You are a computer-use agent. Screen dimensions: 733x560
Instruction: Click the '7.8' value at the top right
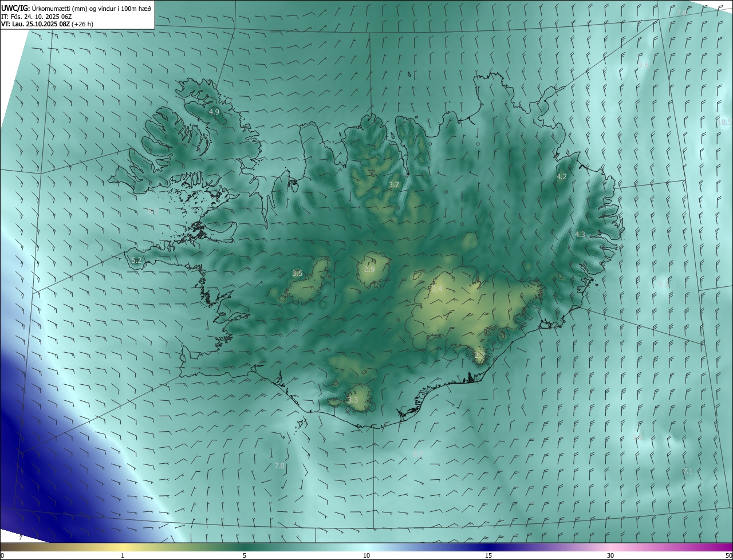681,13
